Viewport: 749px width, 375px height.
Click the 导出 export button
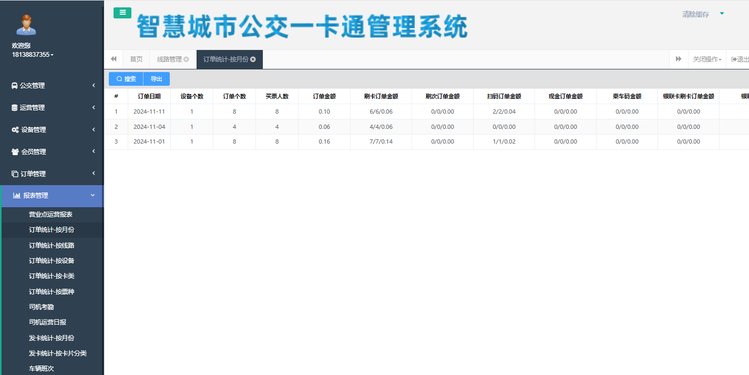[x=156, y=79]
